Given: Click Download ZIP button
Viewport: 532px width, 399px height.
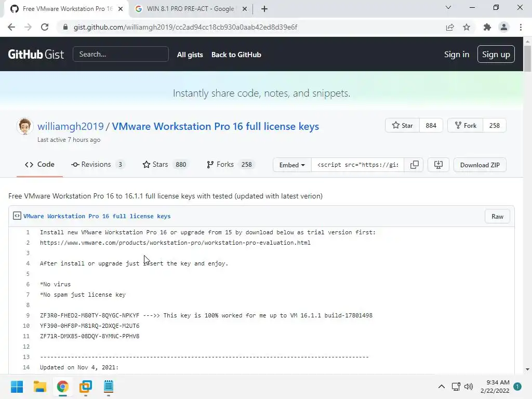Looking at the screenshot, I should pyautogui.click(x=480, y=165).
